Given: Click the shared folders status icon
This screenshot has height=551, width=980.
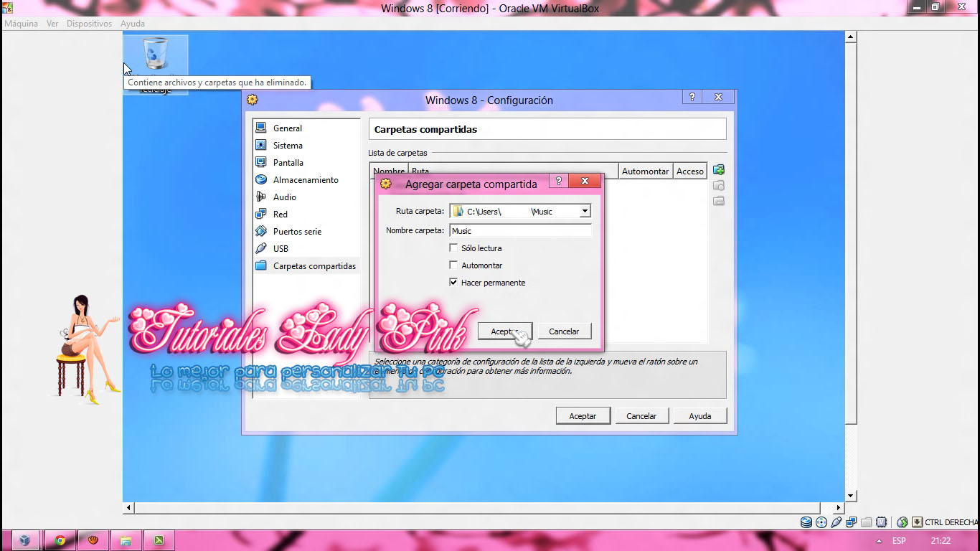Looking at the screenshot, I should [866, 522].
